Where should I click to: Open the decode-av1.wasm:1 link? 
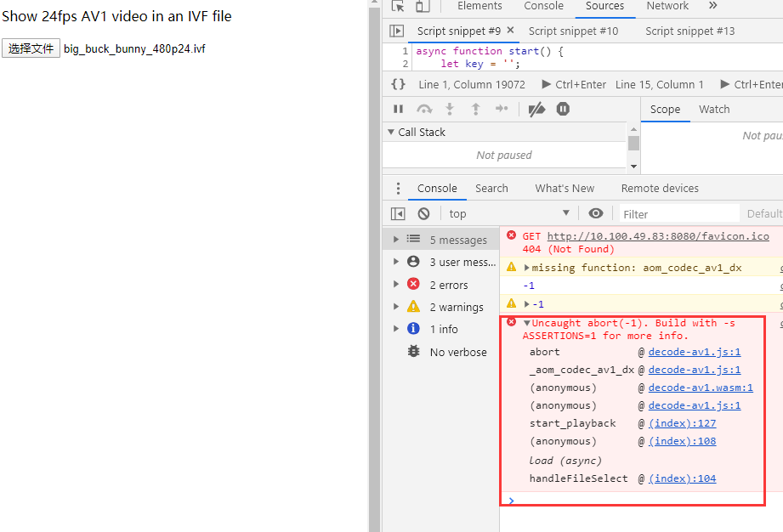(x=701, y=388)
